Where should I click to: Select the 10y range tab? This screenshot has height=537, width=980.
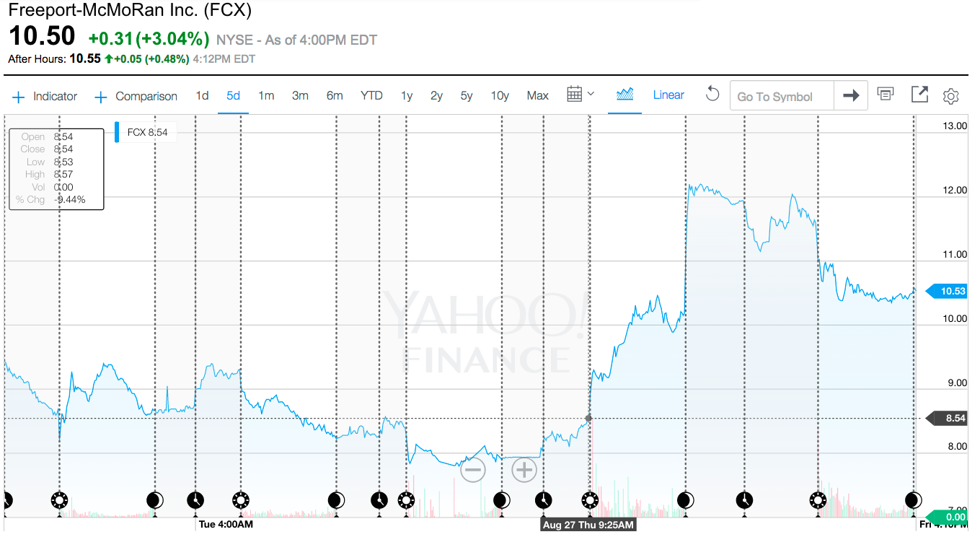(x=500, y=95)
